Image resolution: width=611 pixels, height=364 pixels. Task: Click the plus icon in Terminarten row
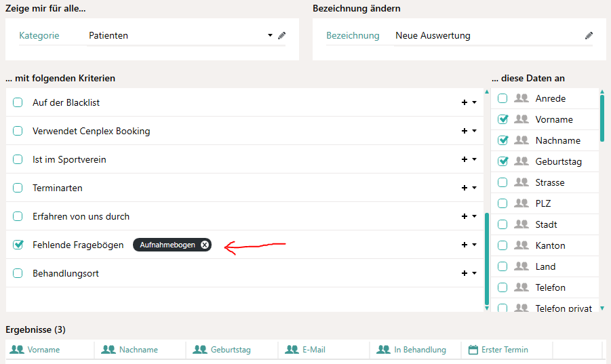pyautogui.click(x=465, y=188)
